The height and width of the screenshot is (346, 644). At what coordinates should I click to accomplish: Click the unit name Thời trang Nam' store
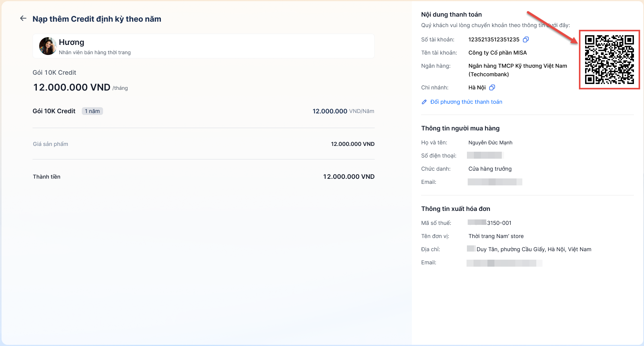pos(496,236)
